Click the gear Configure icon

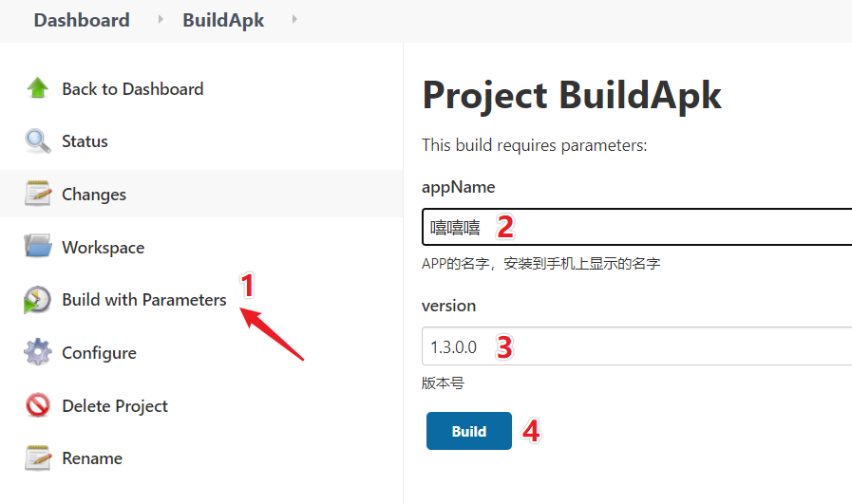pyautogui.click(x=37, y=352)
